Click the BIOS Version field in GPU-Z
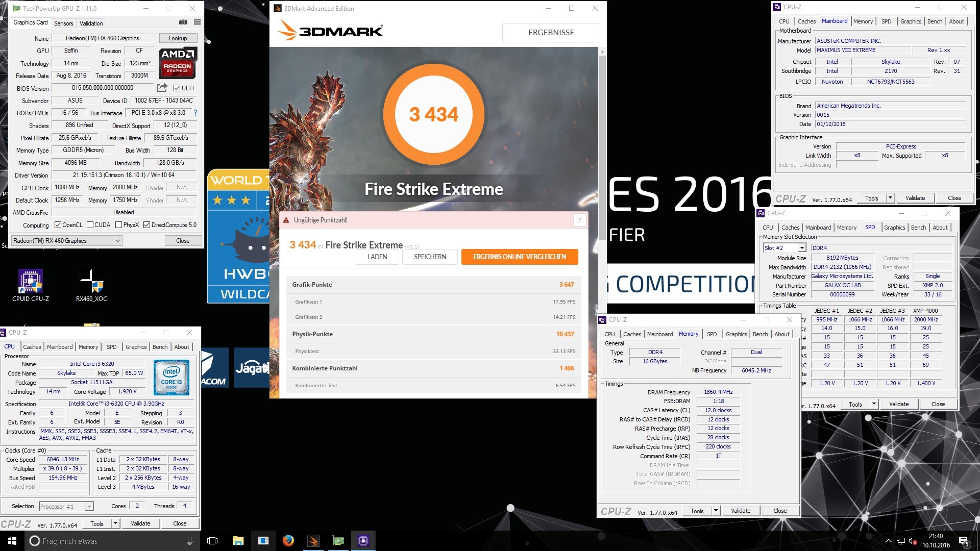 pos(103,88)
